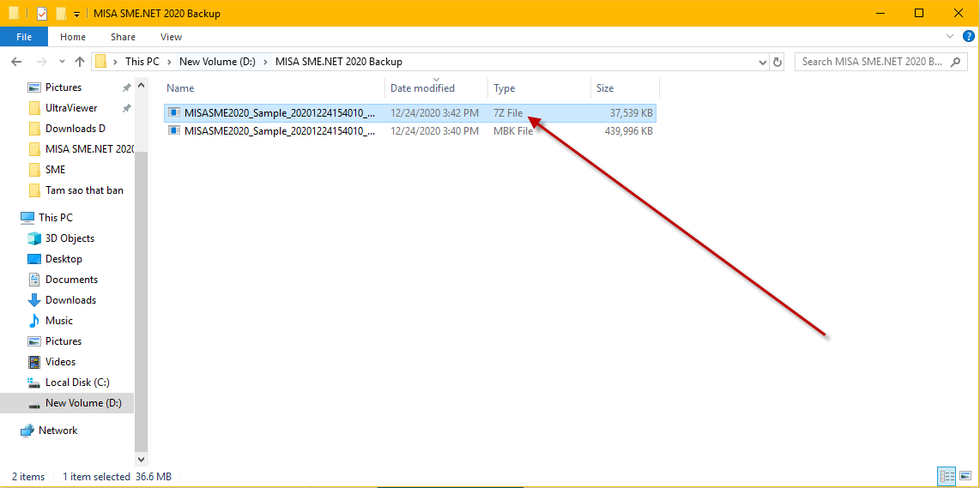Open Downloads D folder in sidebar

coord(75,129)
